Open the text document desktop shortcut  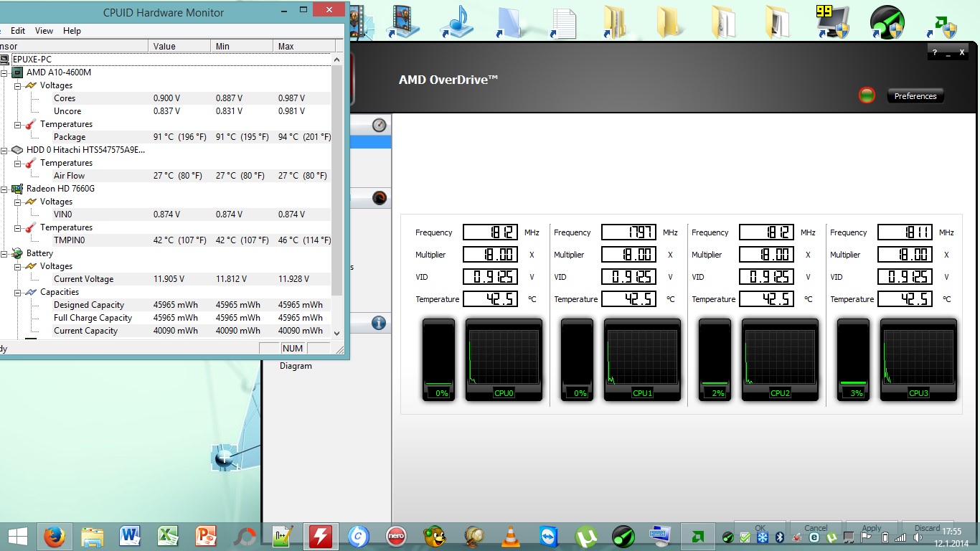click(564, 23)
